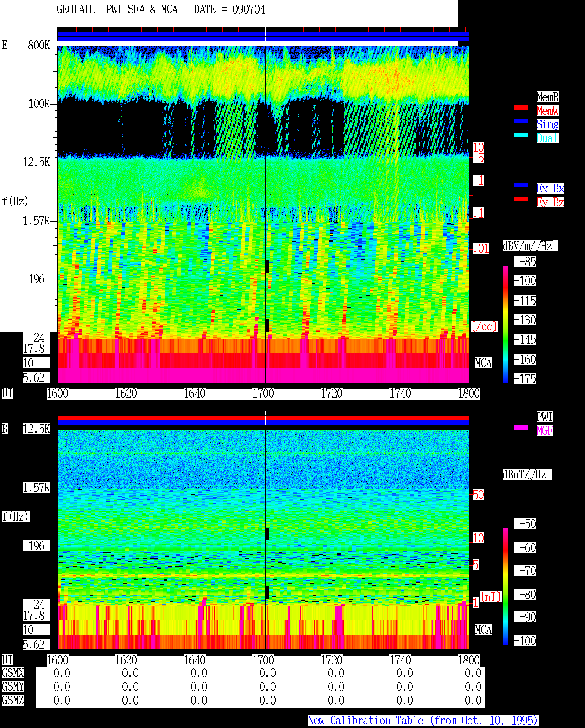The width and height of the screenshot is (585, 728).
Task: Select the MemR legend label
Action: click(x=548, y=97)
